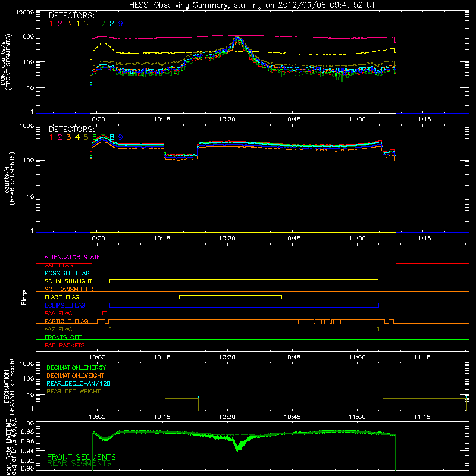Click orange detector 3 legend number in rear segments plot
The image size is (476, 476).
click(x=68, y=137)
